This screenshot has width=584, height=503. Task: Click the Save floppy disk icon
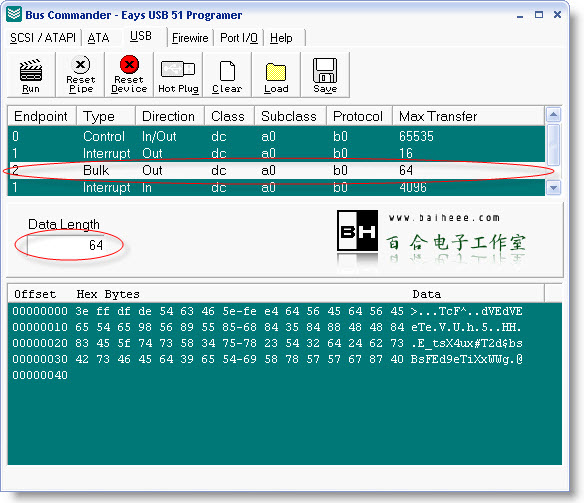325,70
